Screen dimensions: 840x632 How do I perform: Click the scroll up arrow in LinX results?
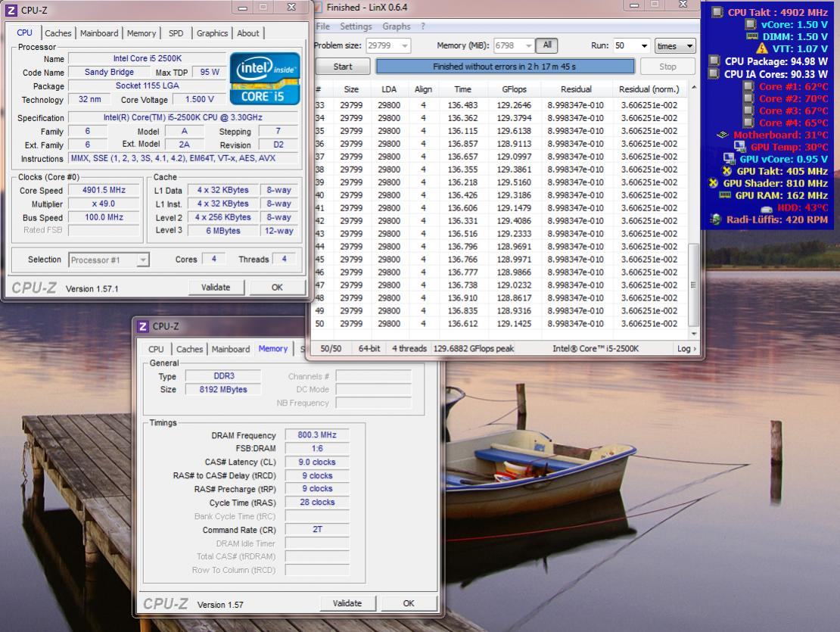click(694, 87)
